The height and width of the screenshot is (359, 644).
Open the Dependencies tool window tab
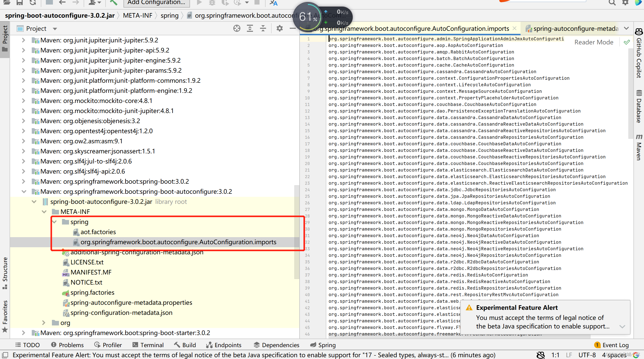pos(276,345)
